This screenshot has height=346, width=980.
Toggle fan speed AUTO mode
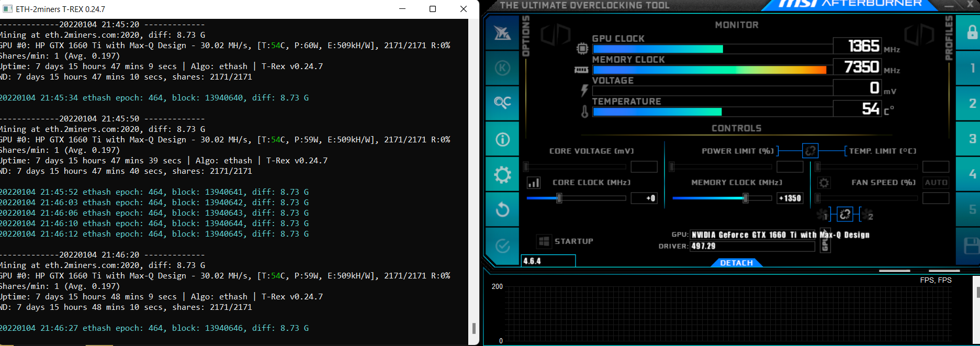click(936, 183)
